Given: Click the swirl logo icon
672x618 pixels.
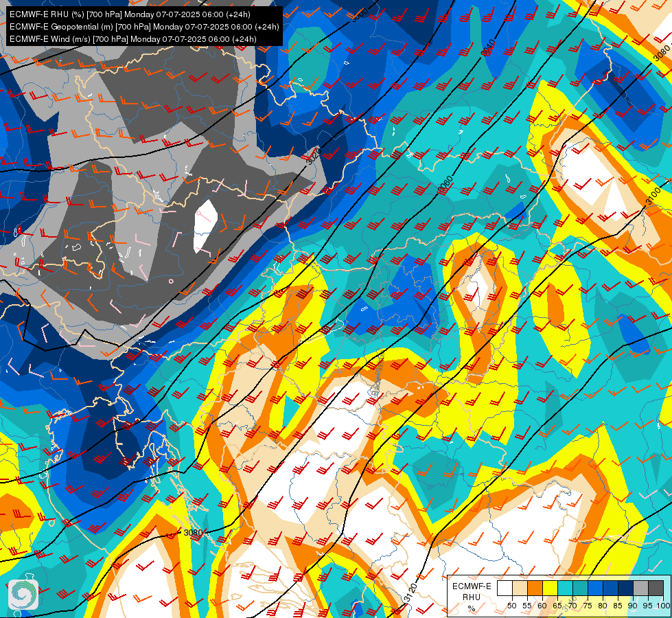Looking at the screenshot, I should tap(23, 595).
